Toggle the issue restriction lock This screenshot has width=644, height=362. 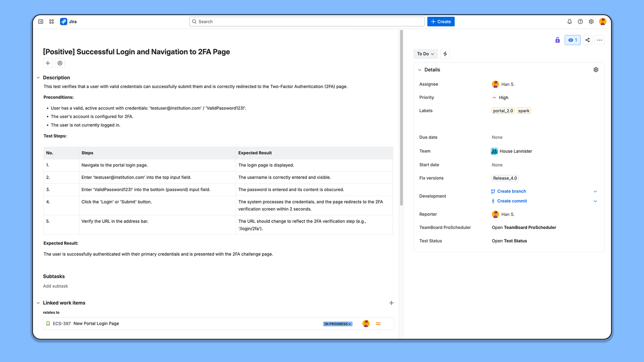click(x=557, y=40)
